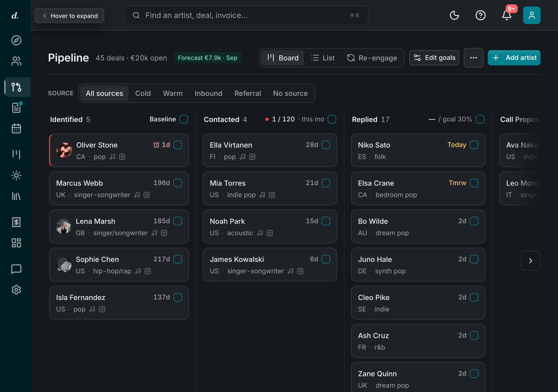This screenshot has width=558, height=392.
Task: Click the search field Find an artist
Action: 246,15
